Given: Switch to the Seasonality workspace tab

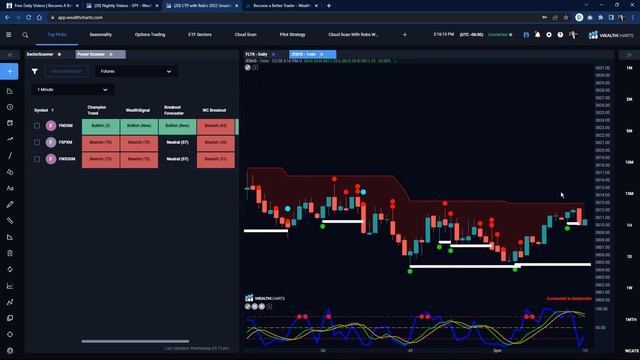Looking at the screenshot, I should (x=101, y=35).
